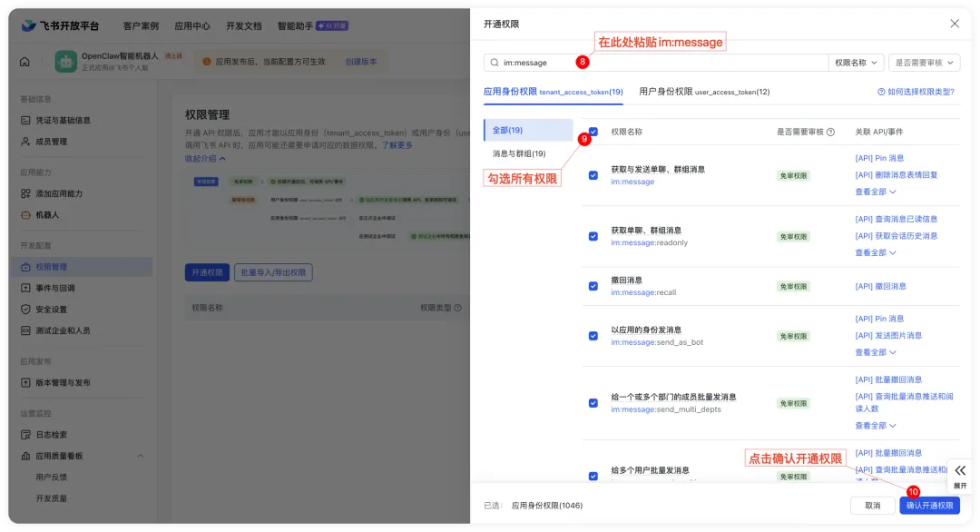Click the 批量导入/导出权限 button
Screen dimensions: 980x532
coord(273,272)
